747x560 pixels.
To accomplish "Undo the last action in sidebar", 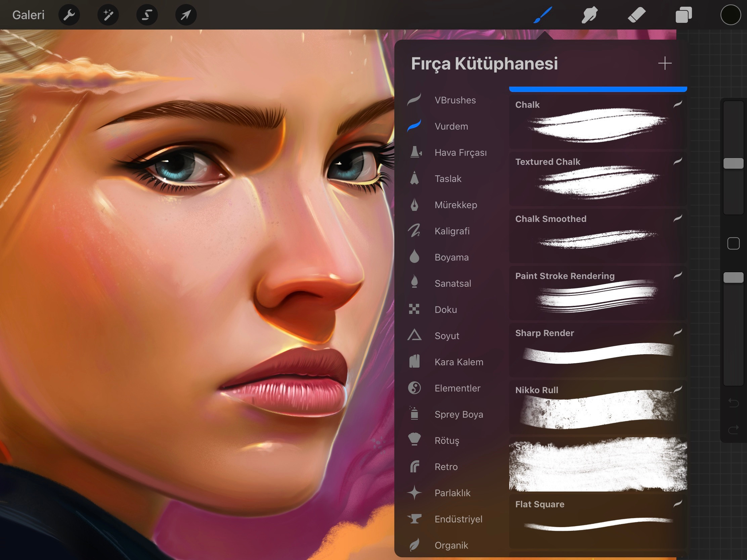I will (x=733, y=402).
